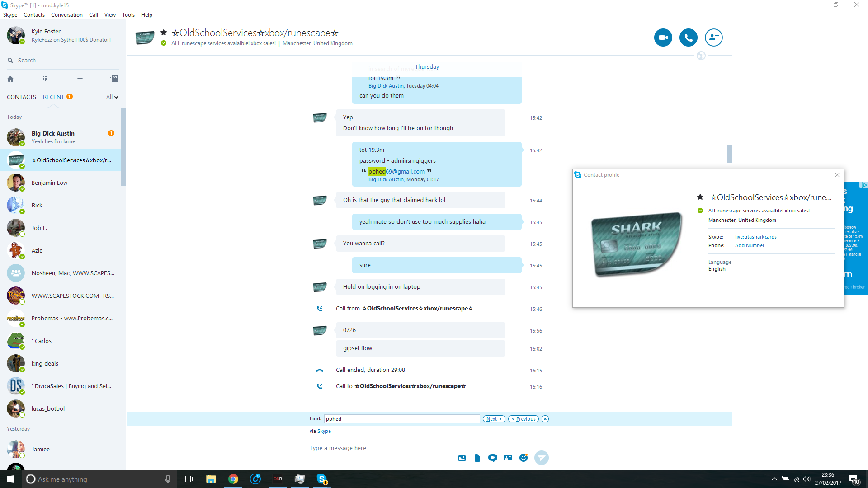Send a video message
868x488 pixels.
pos(493,458)
